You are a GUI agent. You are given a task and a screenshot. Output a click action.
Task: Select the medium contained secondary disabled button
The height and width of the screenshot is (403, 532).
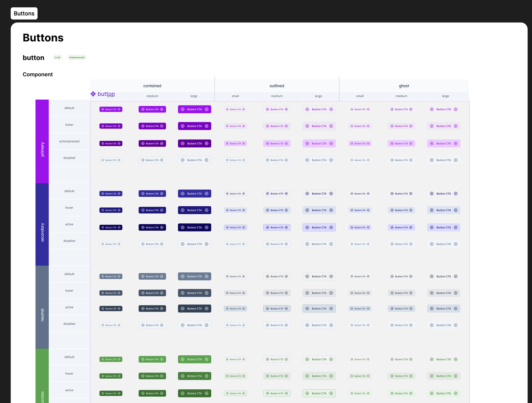coord(152,244)
